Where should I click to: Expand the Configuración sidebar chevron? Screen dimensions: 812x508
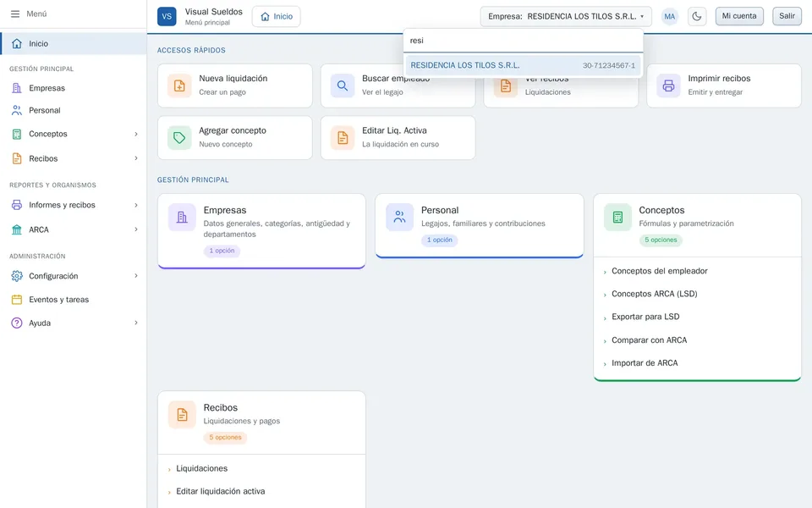(136, 276)
